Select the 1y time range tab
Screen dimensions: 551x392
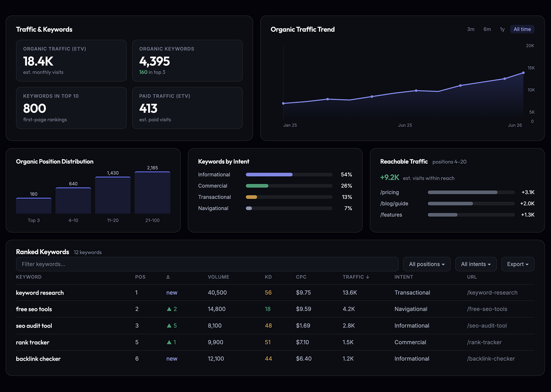pyautogui.click(x=502, y=29)
